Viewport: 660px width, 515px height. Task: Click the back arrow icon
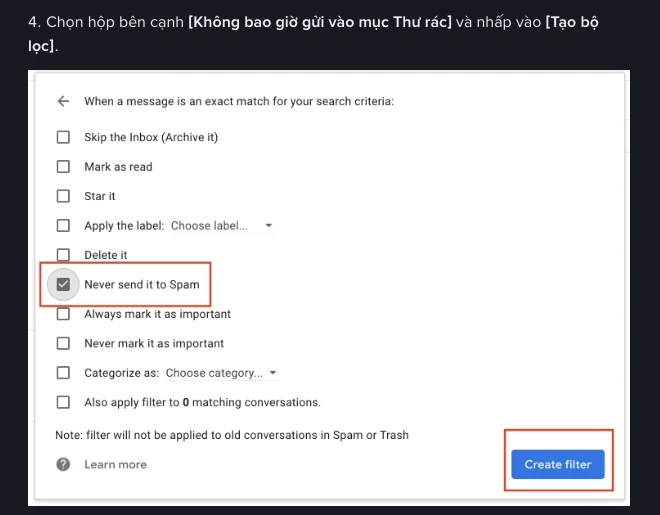pos(63,101)
